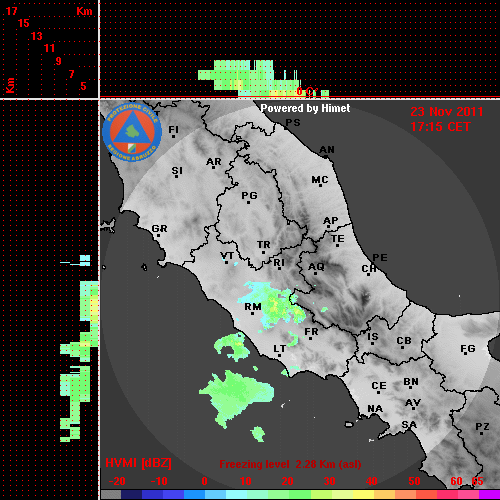Click the CH city label
Viewport: 500px width, 500px height.
[x=369, y=268]
